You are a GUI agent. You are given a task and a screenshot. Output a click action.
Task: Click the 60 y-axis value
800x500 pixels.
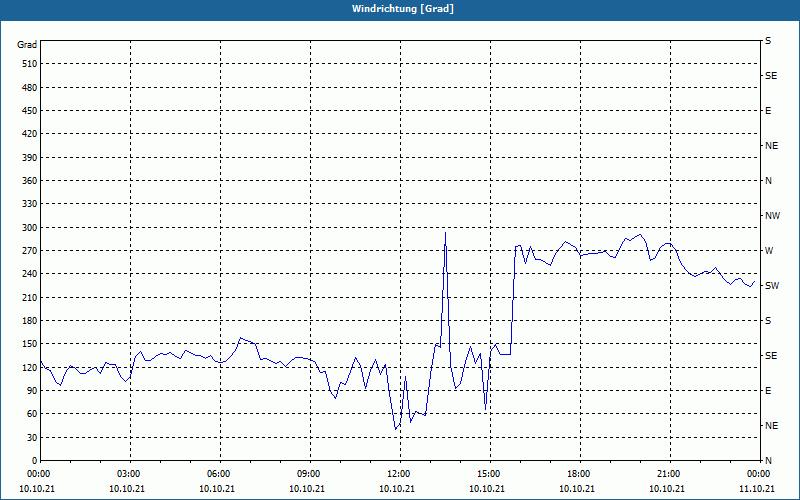coord(31,414)
